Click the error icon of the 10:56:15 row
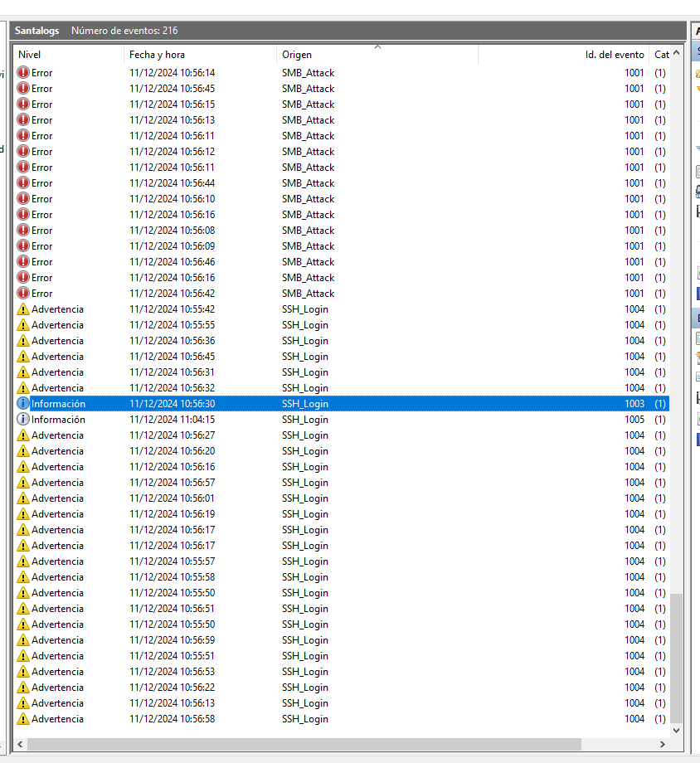The height and width of the screenshot is (763, 700). [23, 104]
